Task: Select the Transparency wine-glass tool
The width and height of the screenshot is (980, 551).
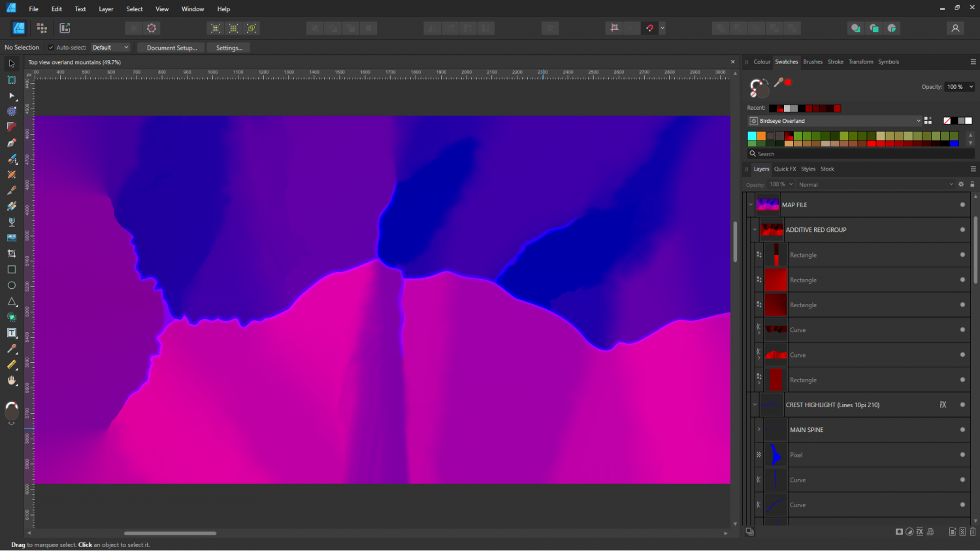Action: 11,222
